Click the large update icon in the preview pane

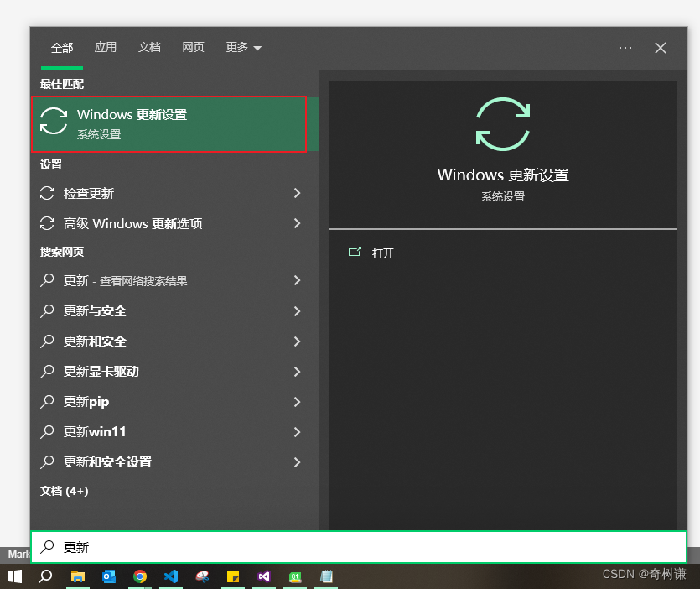pyautogui.click(x=503, y=124)
